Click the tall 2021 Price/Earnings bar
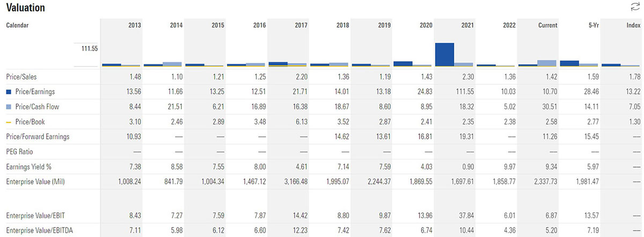This screenshot has height=237, width=644. 445,55
